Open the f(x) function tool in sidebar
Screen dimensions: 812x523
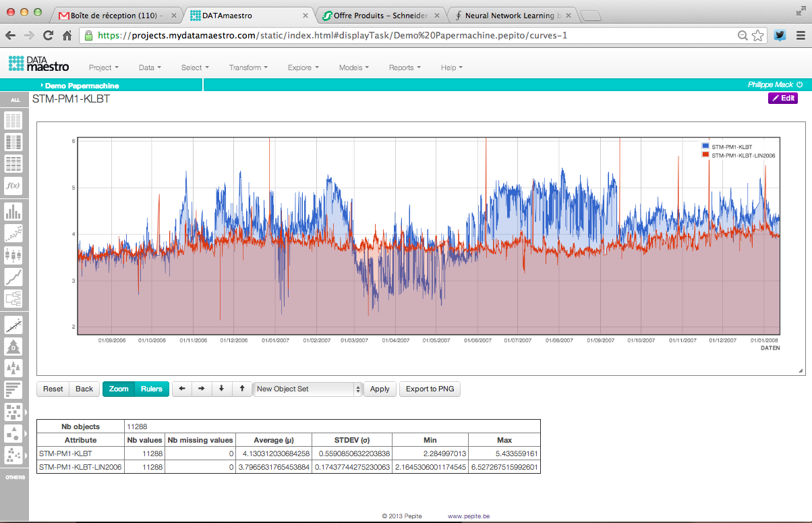13,186
